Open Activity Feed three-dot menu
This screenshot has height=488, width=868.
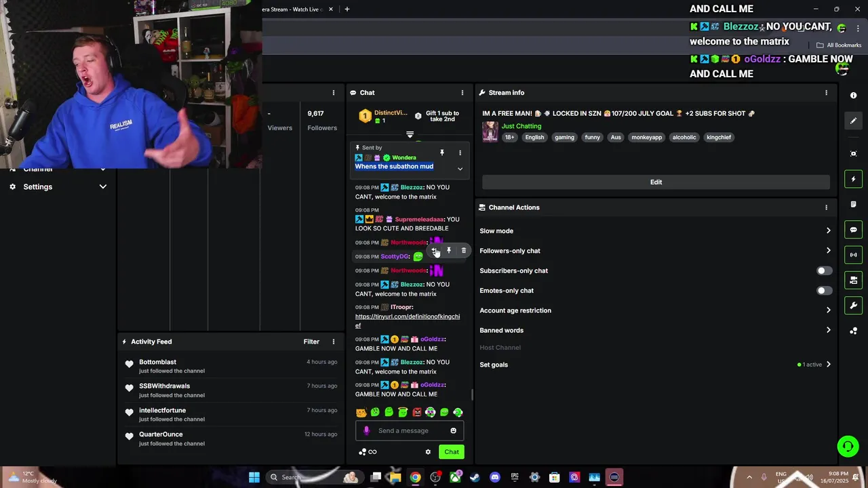tap(333, 342)
